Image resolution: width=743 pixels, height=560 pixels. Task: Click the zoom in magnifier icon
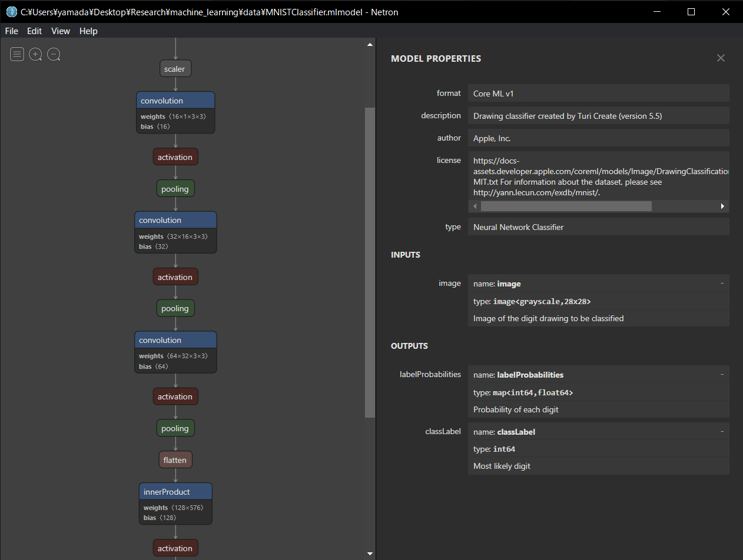[x=36, y=55]
